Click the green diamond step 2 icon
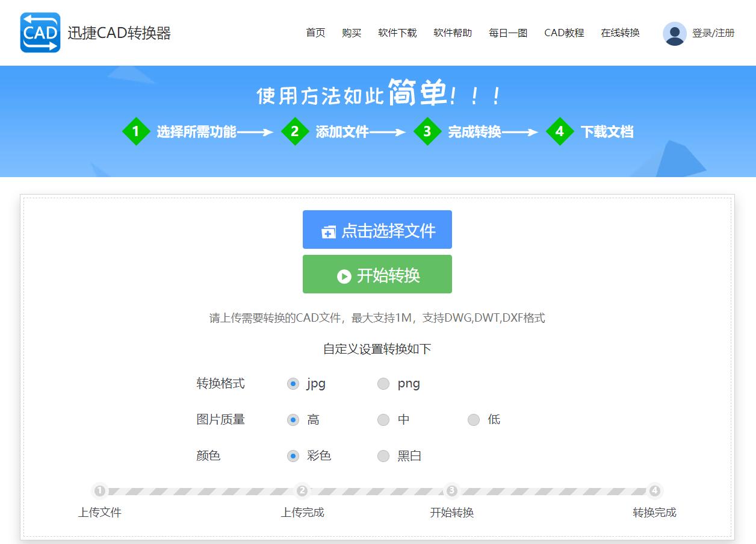This screenshot has width=756, height=544. coord(296,131)
